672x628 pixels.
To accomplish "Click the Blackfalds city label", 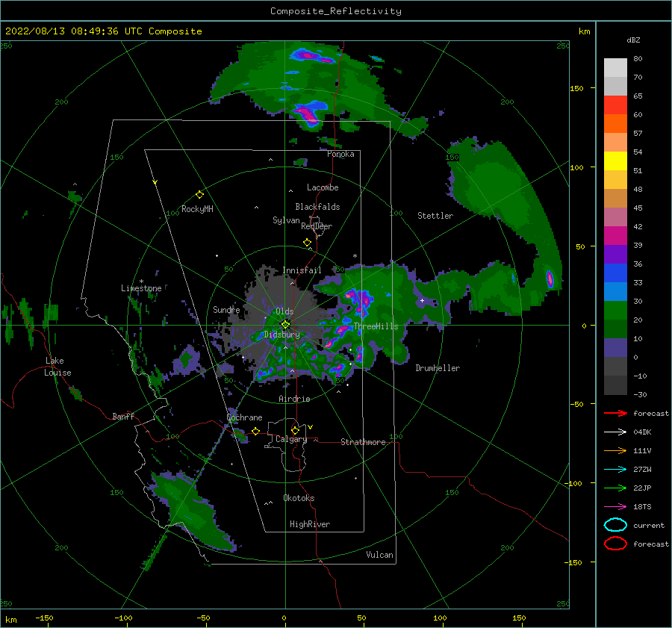I will pyautogui.click(x=317, y=207).
